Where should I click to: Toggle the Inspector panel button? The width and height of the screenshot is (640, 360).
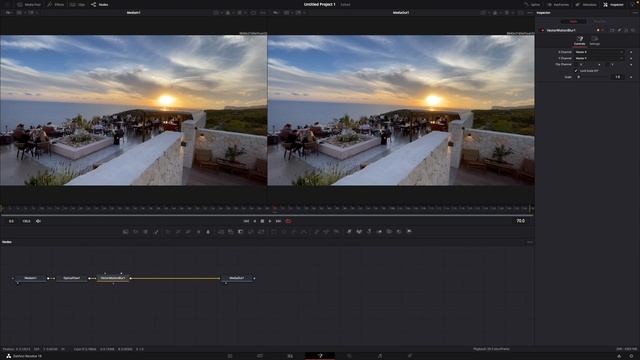coord(613,4)
